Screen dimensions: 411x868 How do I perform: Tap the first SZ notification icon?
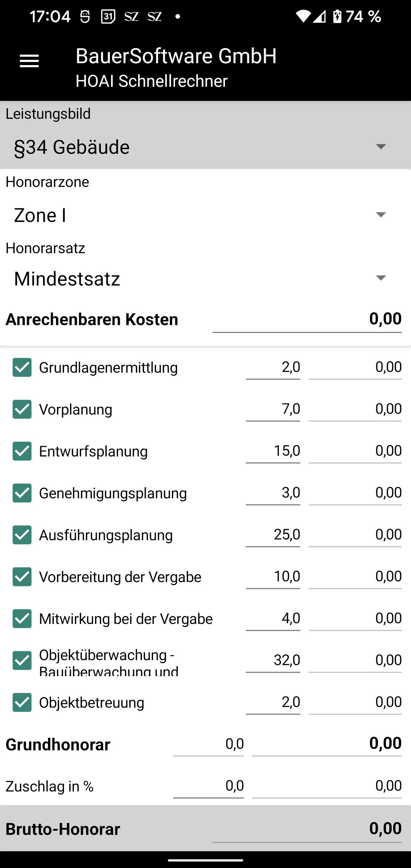(x=131, y=17)
